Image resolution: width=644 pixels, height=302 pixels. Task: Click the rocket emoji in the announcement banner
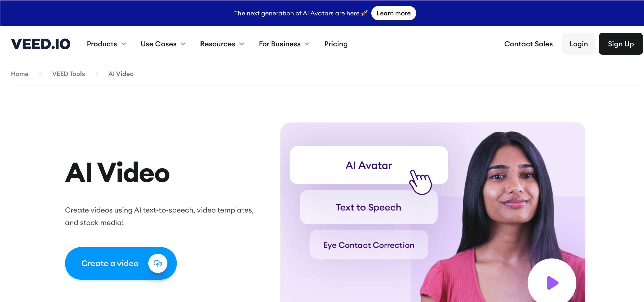click(x=364, y=13)
